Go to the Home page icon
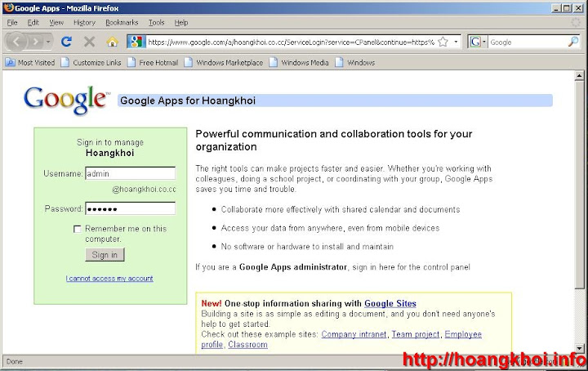This screenshot has width=588, height=371. pyautogui.click(x=112, y=42)
